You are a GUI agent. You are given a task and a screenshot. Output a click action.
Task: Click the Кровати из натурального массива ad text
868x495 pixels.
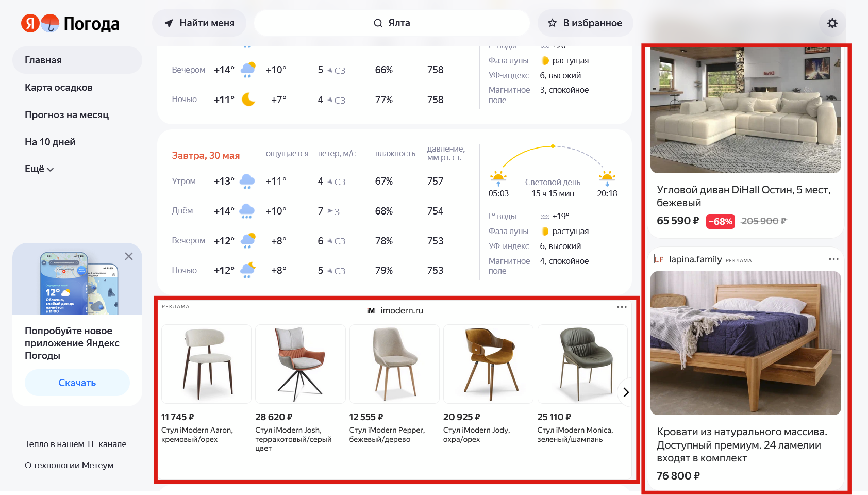tap(742, 445)
